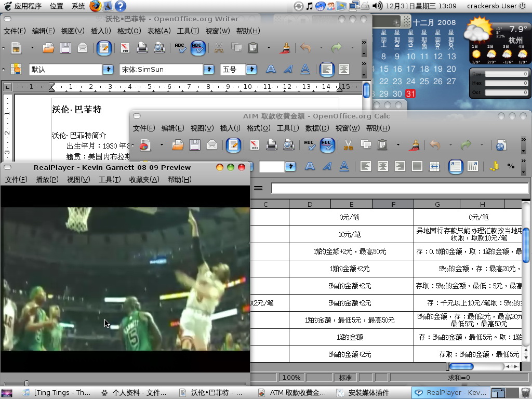This screenshot has width=532, height=399.
Task: Open 数据(D) menu in Calc
Action: click(x=317, y=128)
